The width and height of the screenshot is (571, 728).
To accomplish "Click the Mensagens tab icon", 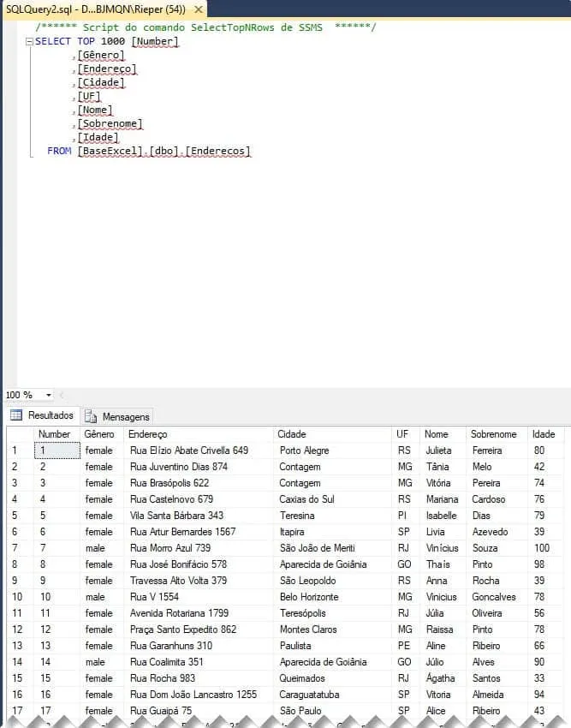I will click(x=91, y=416).
